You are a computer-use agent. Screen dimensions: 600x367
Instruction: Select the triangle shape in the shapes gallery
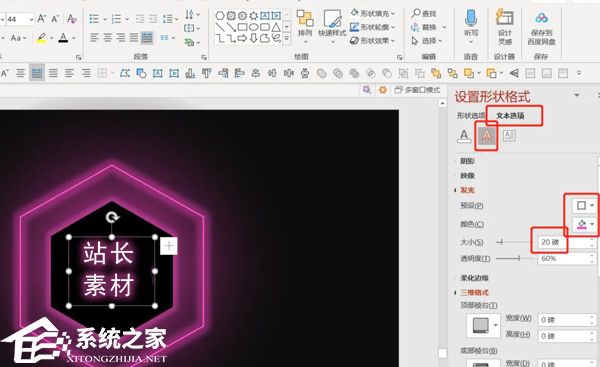coord(276,27)
